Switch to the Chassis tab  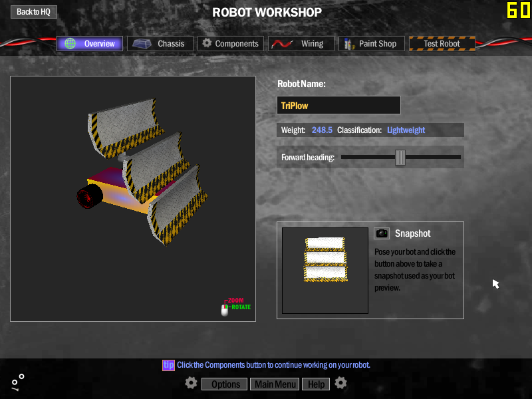[160, 43]
